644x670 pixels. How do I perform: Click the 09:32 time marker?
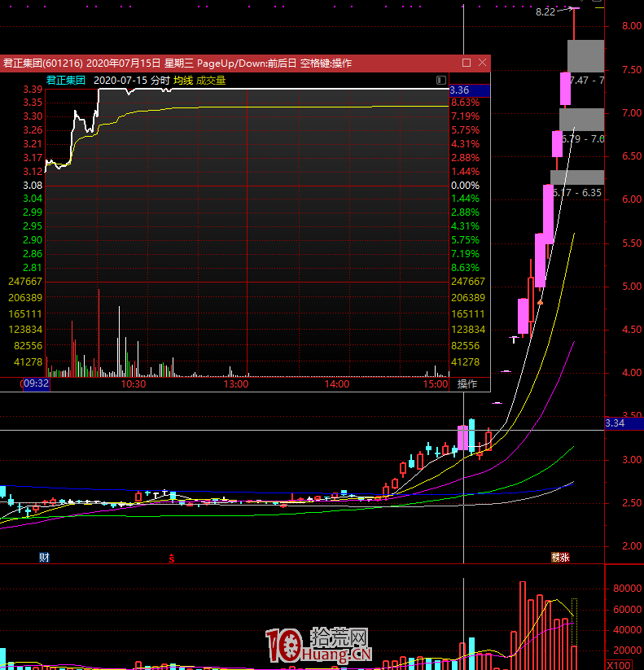tap(37, 383)
